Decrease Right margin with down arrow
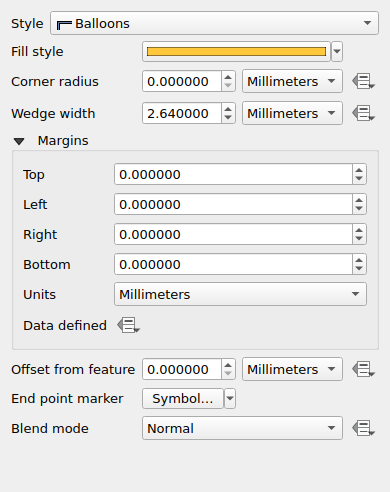The width and height of the screenshot is (390, 492). pos(359,239)
